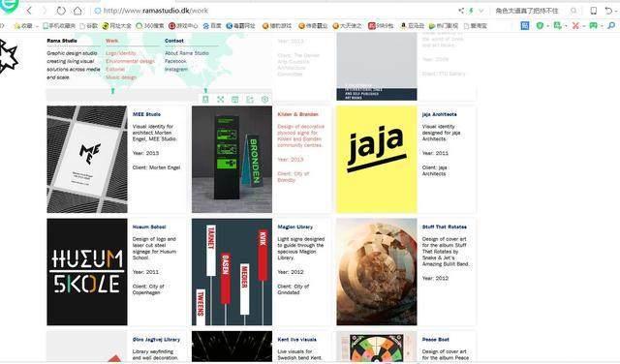
Task: Click the spiky star logo at page left
Action: tap(9, 56)
